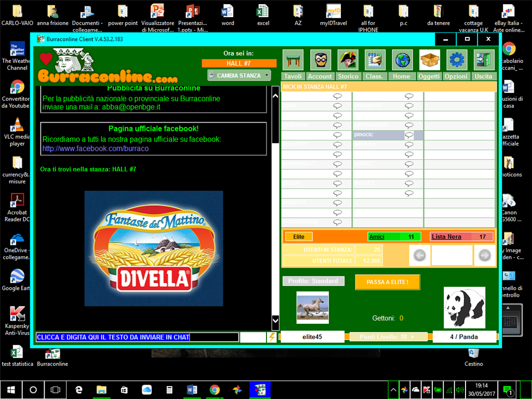Click Burraconline in the Windows taskbar
532x399 pixels.
[260, 390]
